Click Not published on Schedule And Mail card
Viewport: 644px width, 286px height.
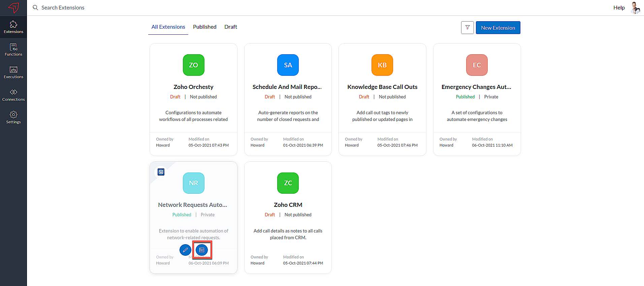click(298, 97)
